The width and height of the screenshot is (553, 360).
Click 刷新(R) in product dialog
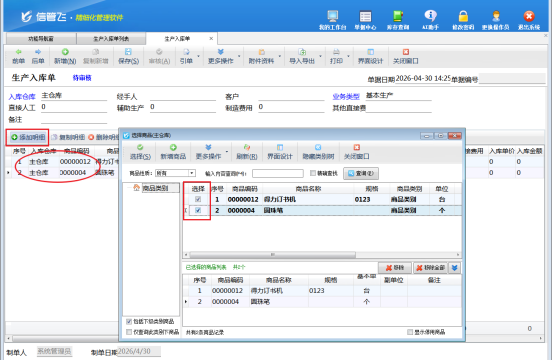tap(247, 152)
